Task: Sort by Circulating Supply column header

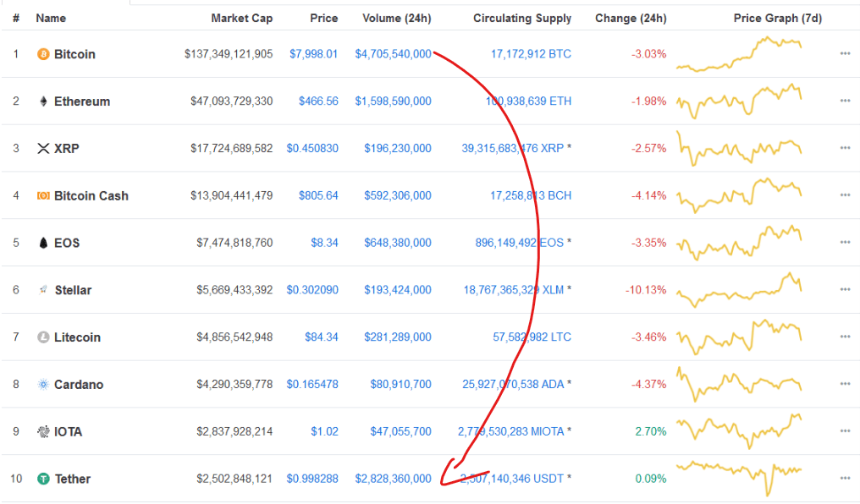Action: [x=522, y=18]
